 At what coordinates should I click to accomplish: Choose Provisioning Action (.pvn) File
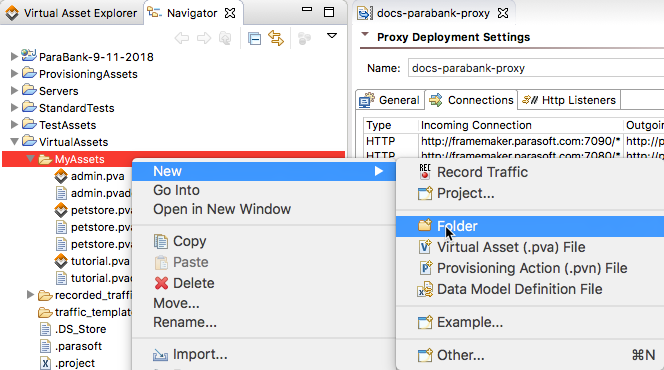coord(532,268)
